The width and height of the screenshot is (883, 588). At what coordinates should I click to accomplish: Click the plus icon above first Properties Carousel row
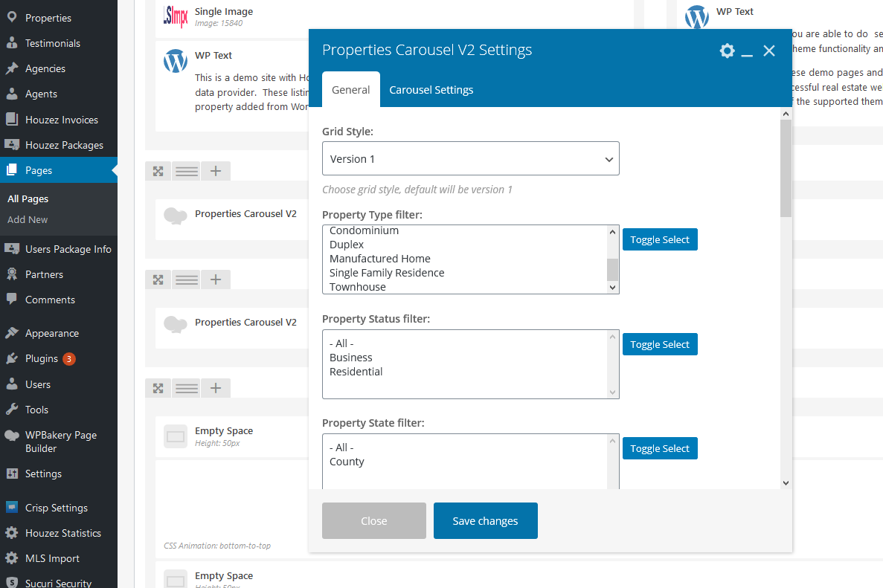pyautogui.click(x=216, y=171)
